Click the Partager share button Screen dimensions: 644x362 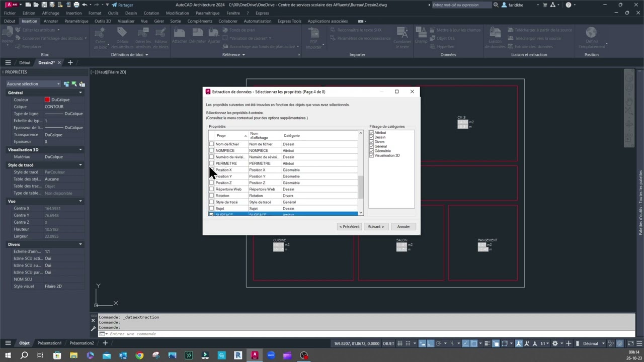click(x=122, y=5)
